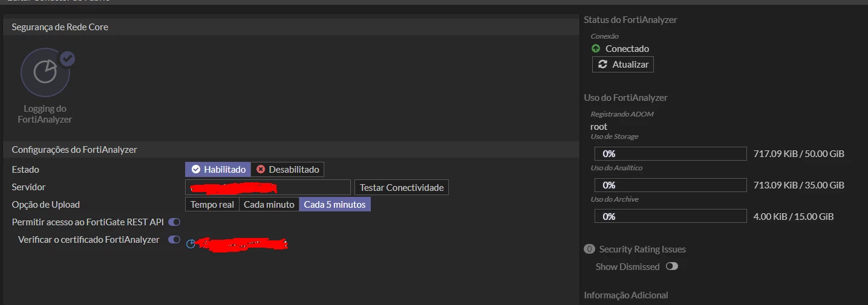
Task: Click the Status do FortiAnalyzer heading
Action: (630, 20)
